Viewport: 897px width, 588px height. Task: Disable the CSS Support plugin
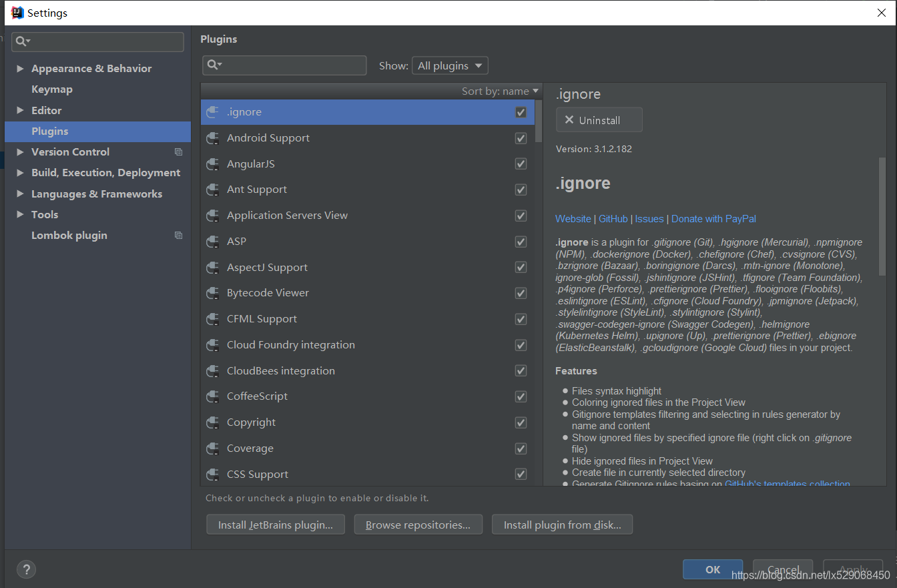tap(521, 474)
